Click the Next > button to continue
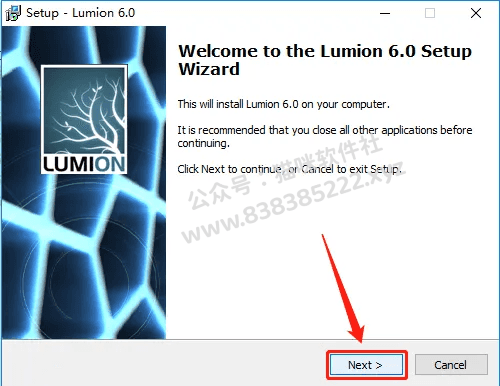This screenshot has width=500, height=386. pyautogui.click(x=366, y=365)
